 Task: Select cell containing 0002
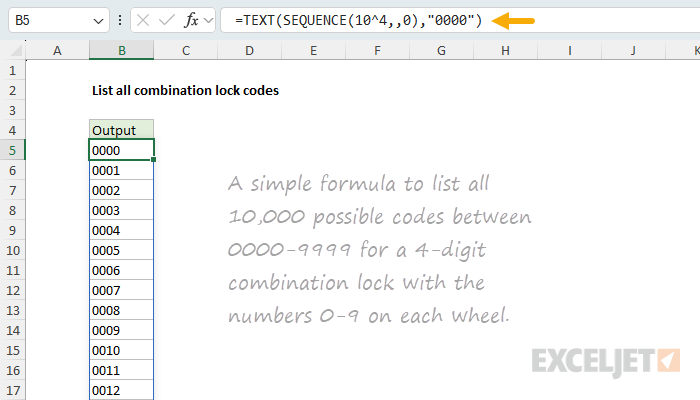(121, 191)
